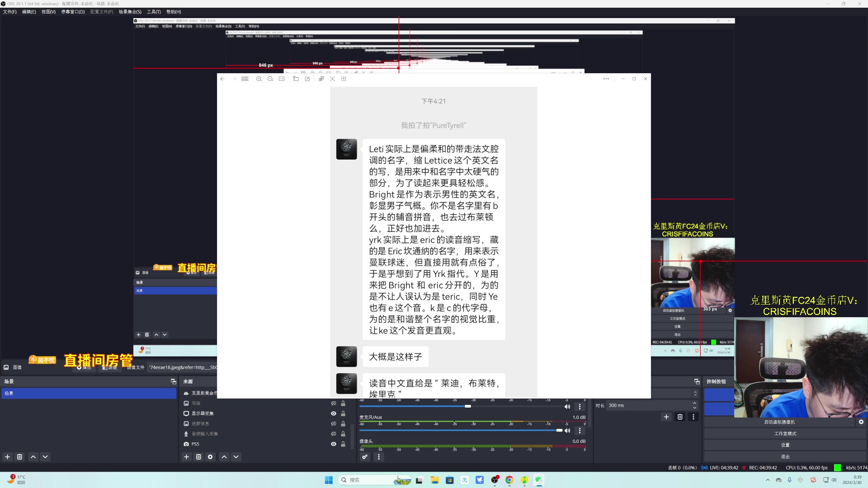Pop out the Scenes dock
This screenshot has height=488, width=868.
click(173, 382)
